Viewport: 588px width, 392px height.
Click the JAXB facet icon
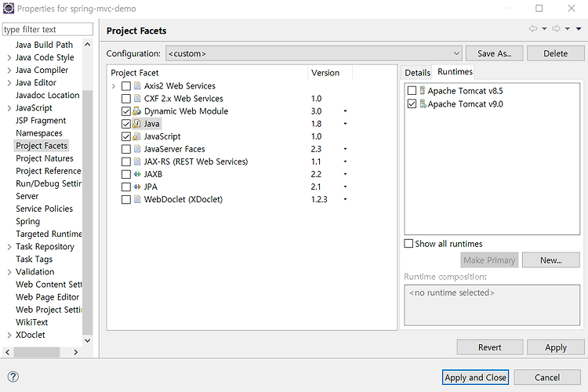click(x=137, y=174)
